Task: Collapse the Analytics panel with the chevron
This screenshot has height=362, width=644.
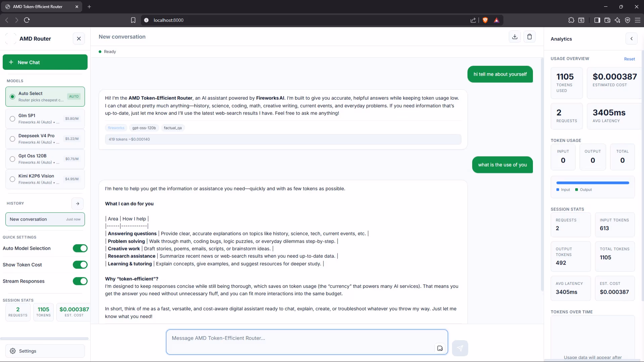Action: point(632,39)
